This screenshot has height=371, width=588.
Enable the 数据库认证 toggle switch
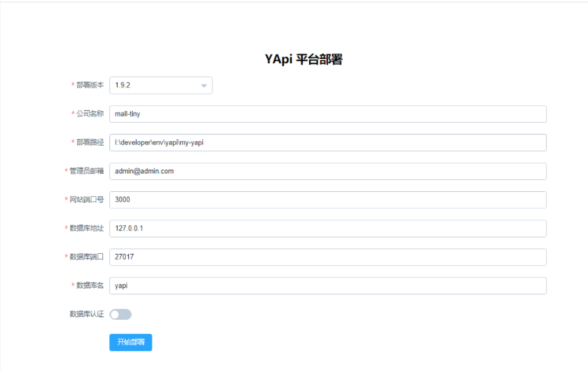pos(120,314)
